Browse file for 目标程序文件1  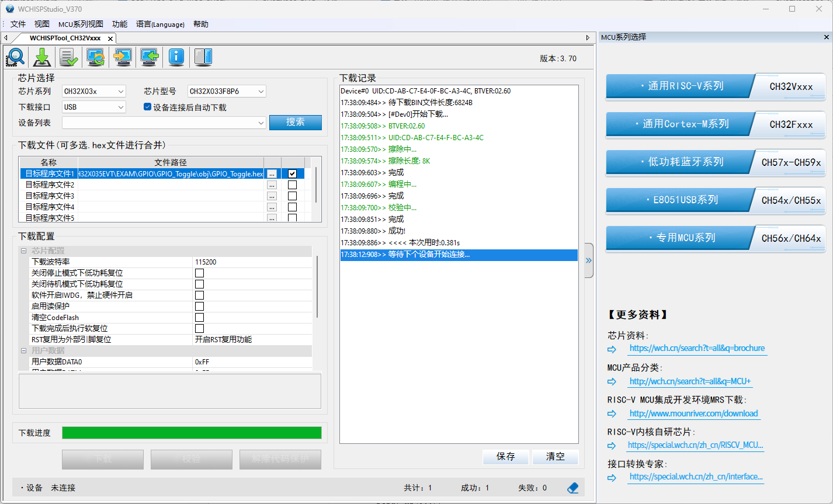click(x=272, y=173)
